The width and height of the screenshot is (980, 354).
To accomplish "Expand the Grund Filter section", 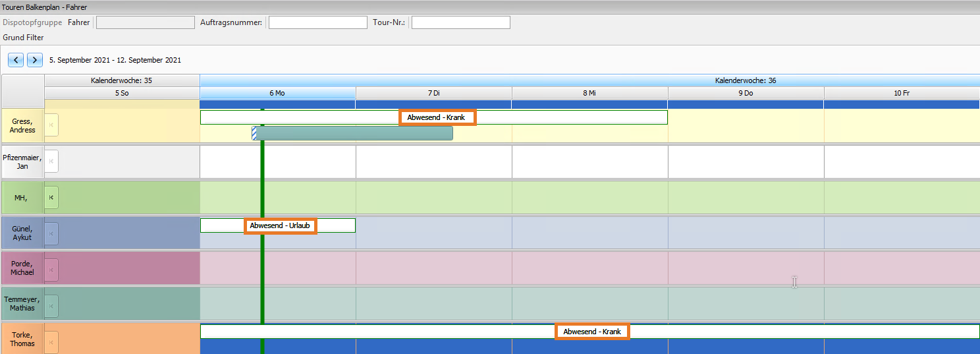I will (24, 38).
